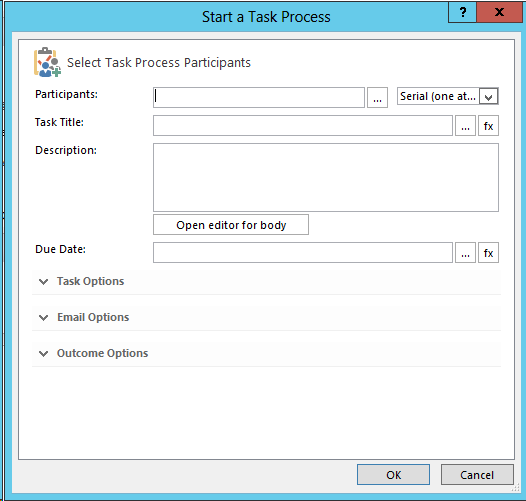
Task: Click into the Description text area
Action: [326, 178]
